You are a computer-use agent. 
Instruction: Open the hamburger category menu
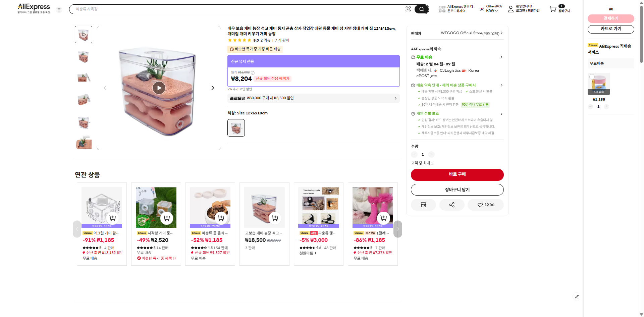[x=59, y=10]
